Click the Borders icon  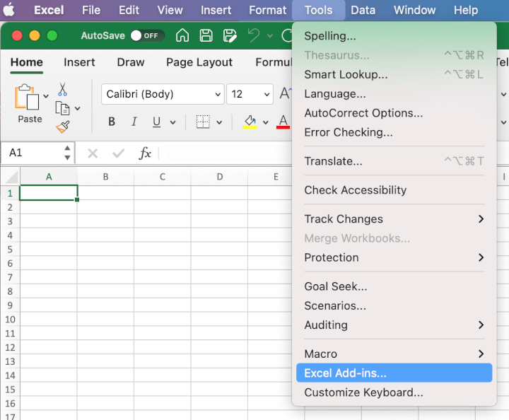203,122
